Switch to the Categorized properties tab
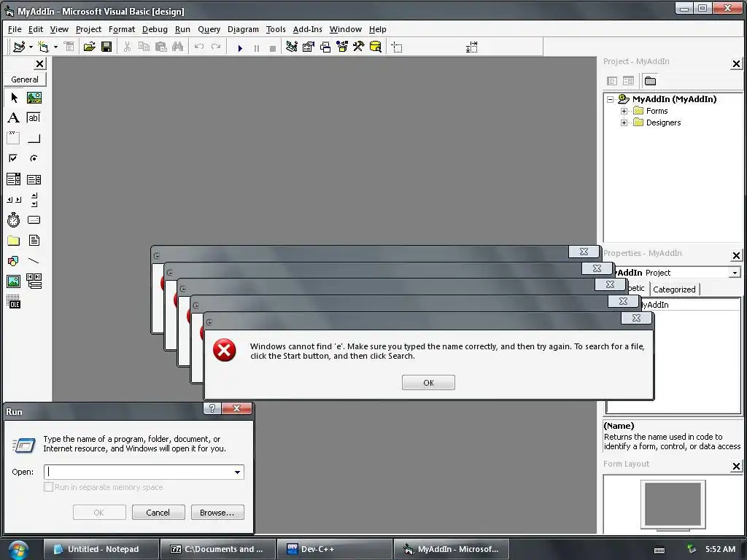The width and height of the screenshot is (747, 560). coord(674,289)
